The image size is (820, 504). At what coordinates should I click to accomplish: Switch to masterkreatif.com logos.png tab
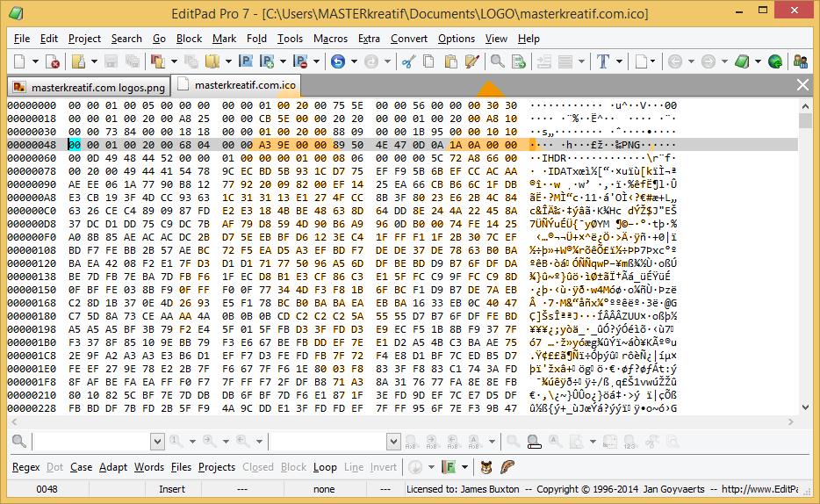89,87
